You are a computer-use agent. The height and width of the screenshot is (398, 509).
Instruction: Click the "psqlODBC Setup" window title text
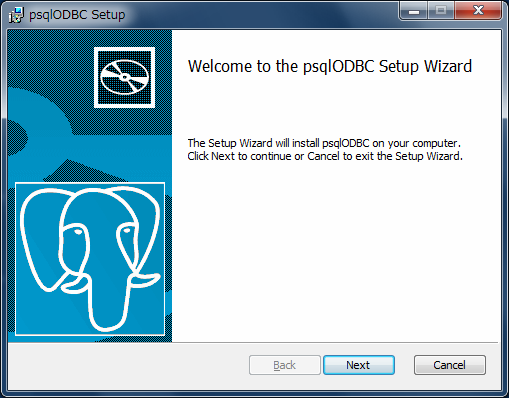pos(77,15)
